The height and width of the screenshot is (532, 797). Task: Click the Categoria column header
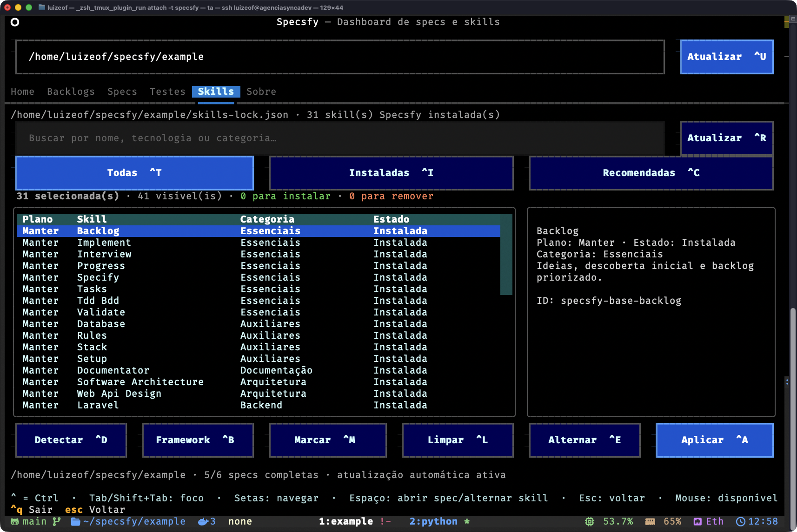tap(267, 219)
